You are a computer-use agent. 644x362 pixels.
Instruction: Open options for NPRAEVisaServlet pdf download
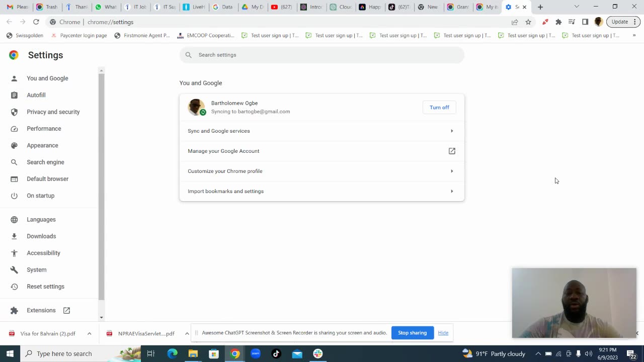(187, 333)
